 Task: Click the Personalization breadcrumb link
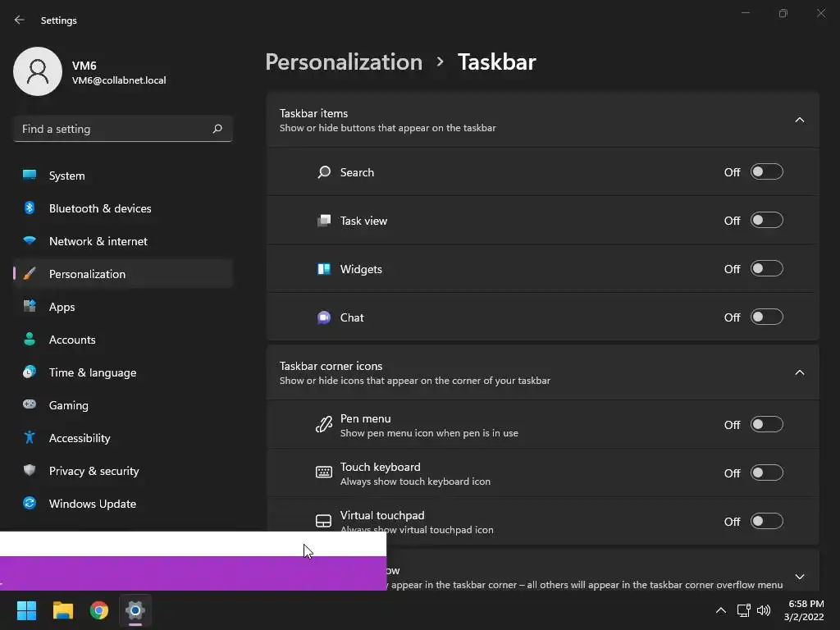tap(344, 62)
